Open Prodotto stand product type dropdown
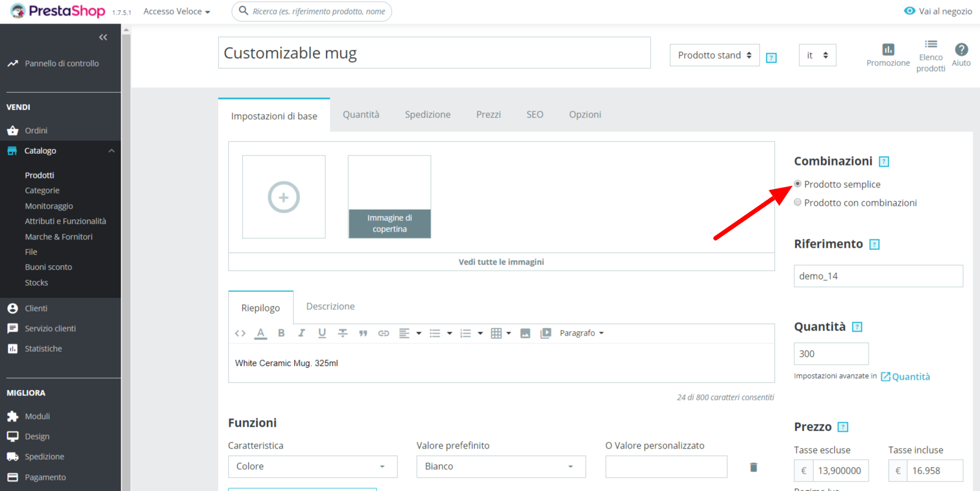The image size is (980, 491). pos(714,55)
